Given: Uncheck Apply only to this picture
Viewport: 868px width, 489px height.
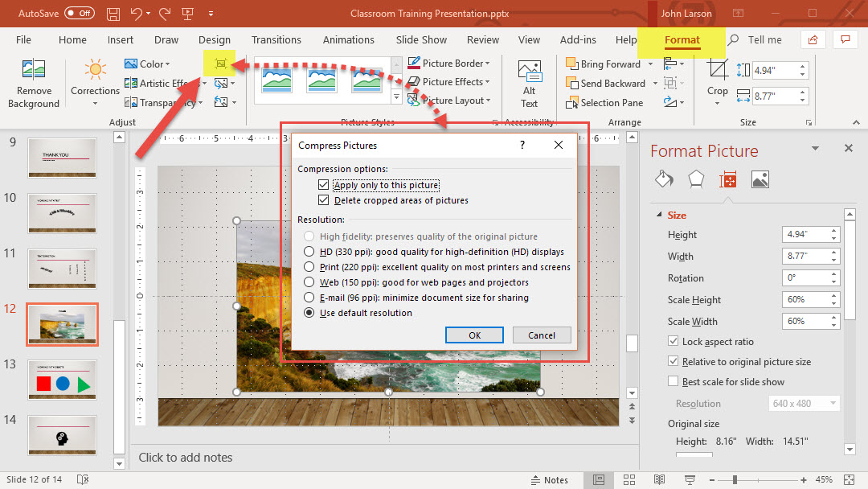Looking at the screenshot, I should [324, 185].
